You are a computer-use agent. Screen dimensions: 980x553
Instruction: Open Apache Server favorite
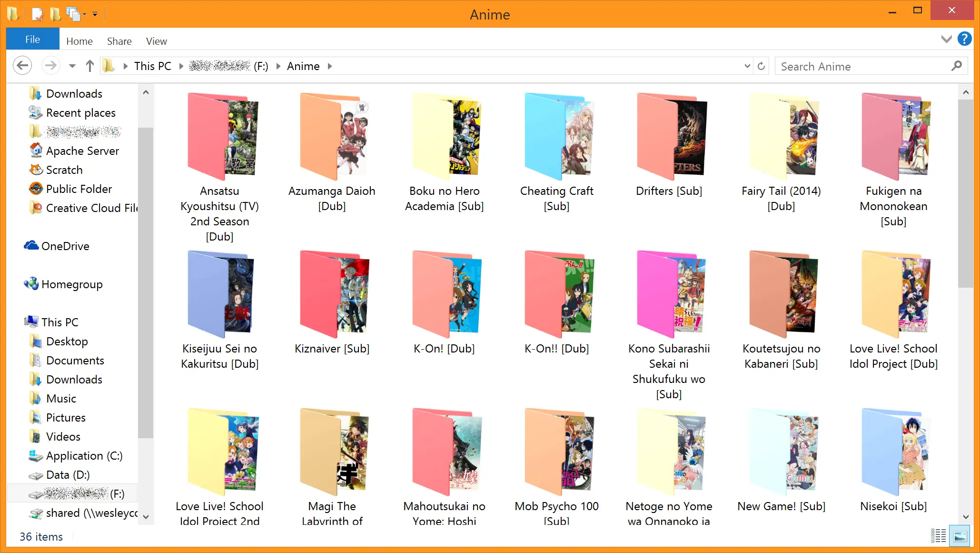click(82, 151)
